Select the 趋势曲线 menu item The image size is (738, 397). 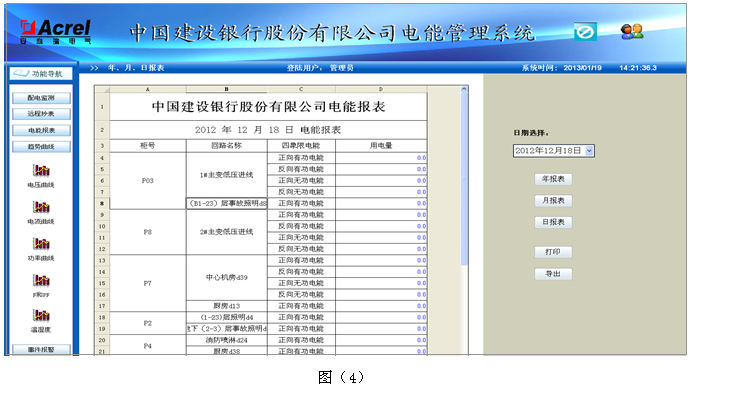[41, 146]
